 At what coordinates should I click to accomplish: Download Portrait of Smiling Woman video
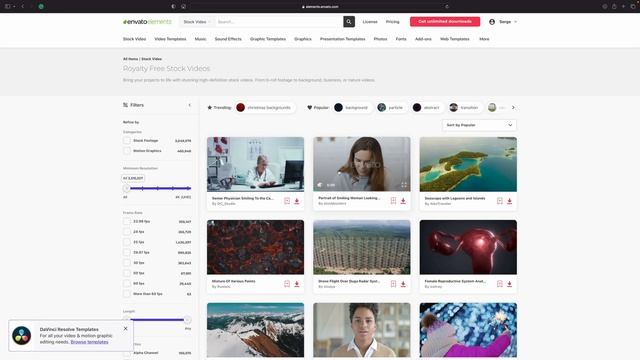tap(403, 200)
